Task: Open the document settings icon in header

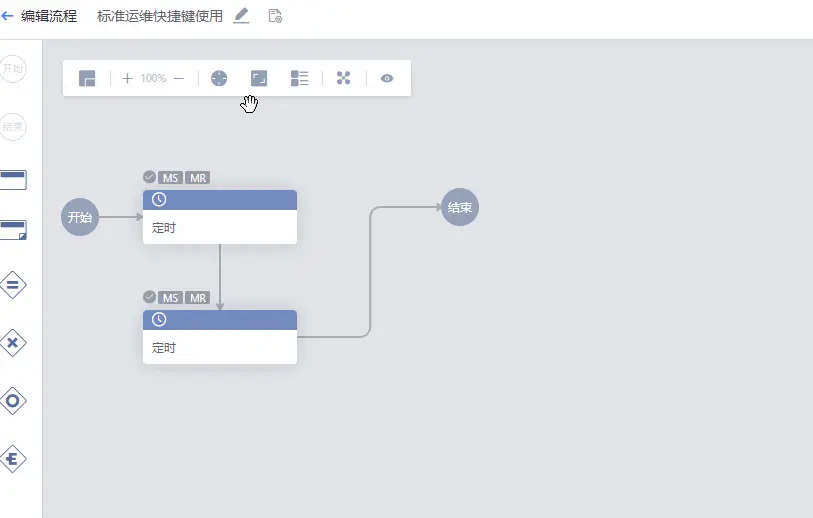Action: tap(275, 16)
